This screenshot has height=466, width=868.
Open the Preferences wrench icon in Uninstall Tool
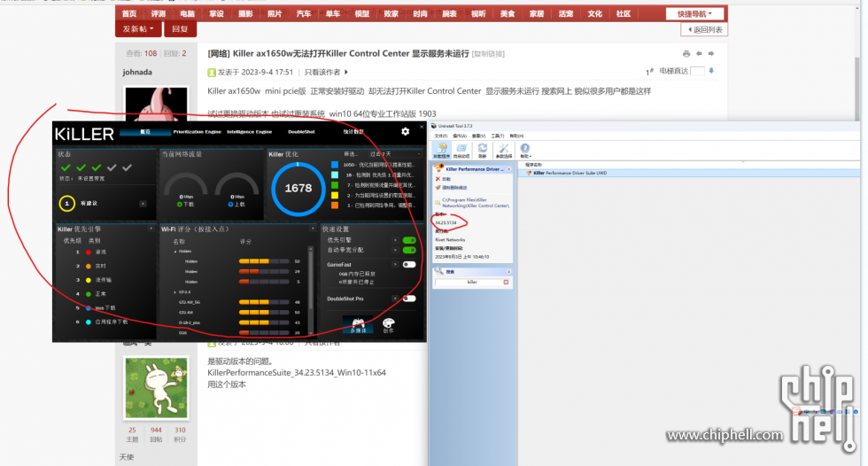(x=504, y=150)
